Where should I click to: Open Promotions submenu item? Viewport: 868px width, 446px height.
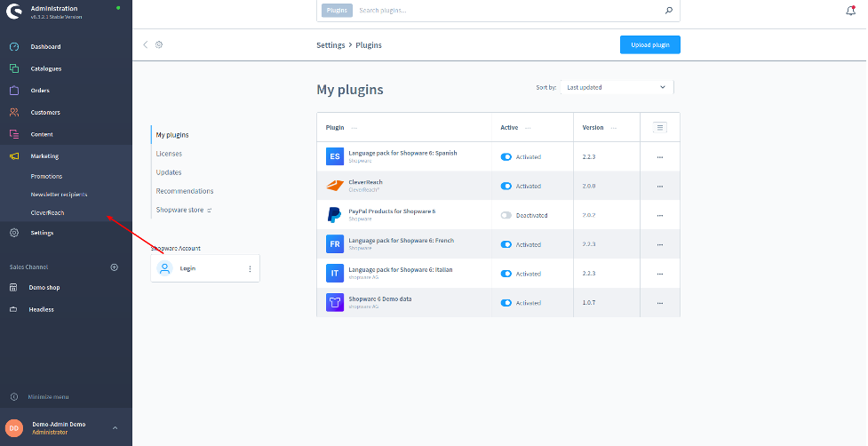(46, 177)
